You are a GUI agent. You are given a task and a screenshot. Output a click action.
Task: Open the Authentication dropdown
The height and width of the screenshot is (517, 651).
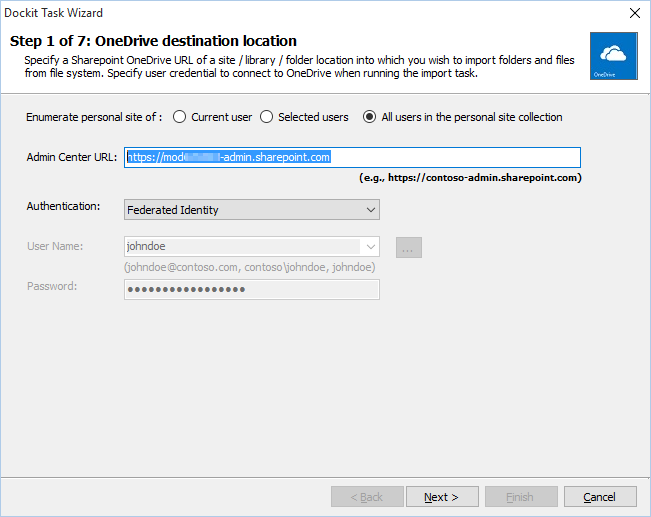(x=252, y=210)
